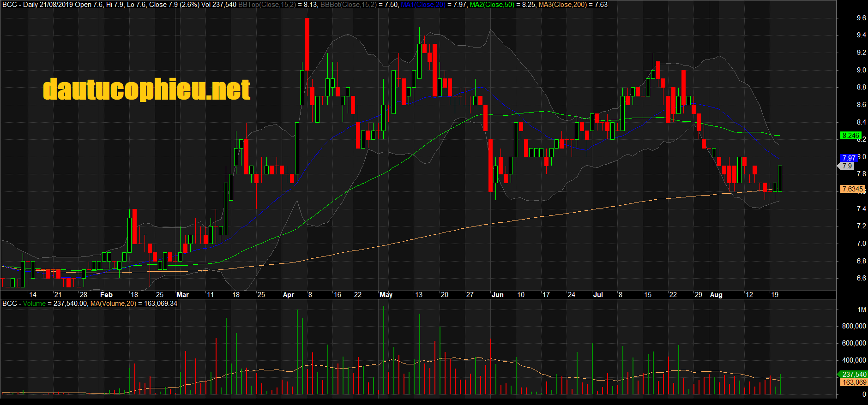Click the tall red April candle peaking at 9.6
This screenshot has height=405, width=868.
[x=307, y=44]
